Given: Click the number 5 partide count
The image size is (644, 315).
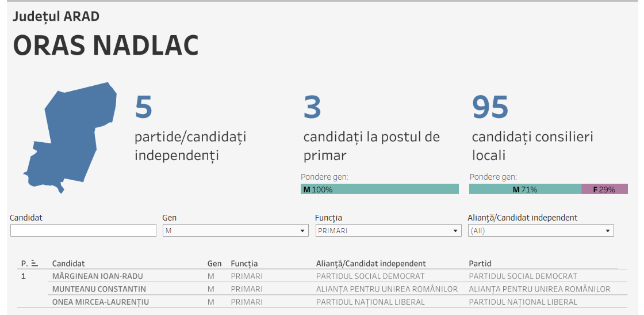Looking at the screenshot, I should click(x=143, y=107).
